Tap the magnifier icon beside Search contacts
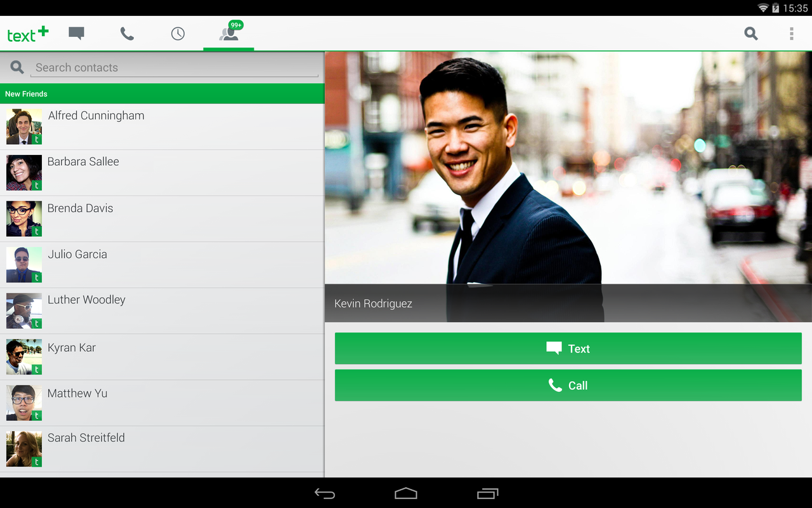 (17, 67)
